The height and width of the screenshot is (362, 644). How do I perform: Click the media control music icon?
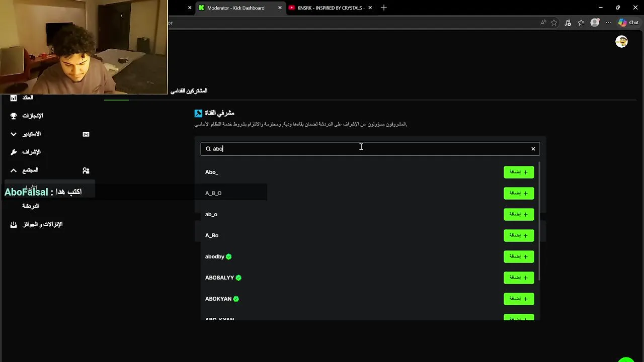pyautogui.click(x=568, y=23)
